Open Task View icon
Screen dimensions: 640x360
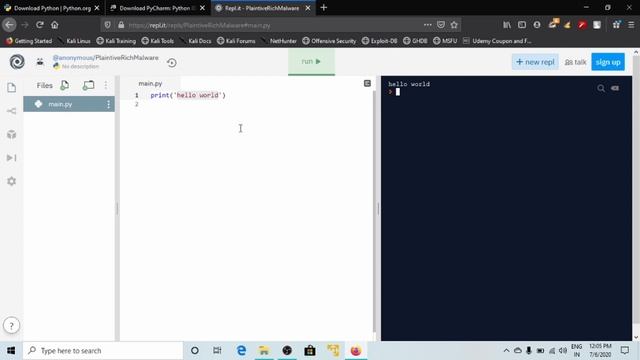tap(217, 351)
